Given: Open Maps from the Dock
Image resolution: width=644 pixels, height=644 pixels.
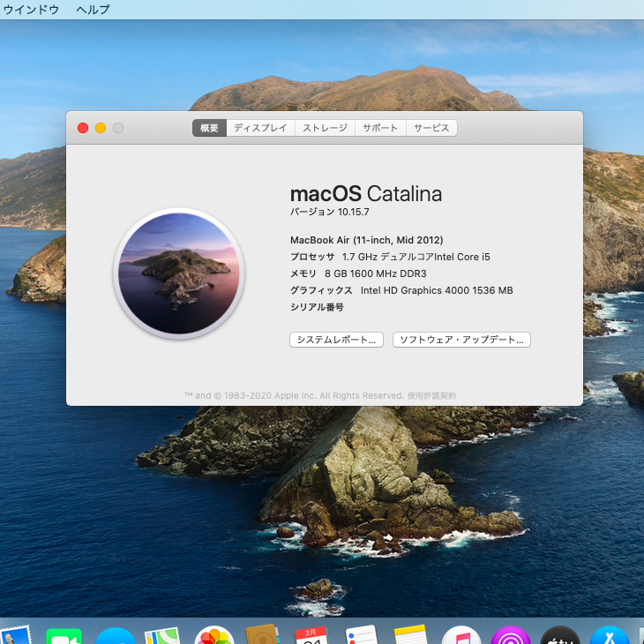Looking at the screenshot, I should tap(162, 635).
